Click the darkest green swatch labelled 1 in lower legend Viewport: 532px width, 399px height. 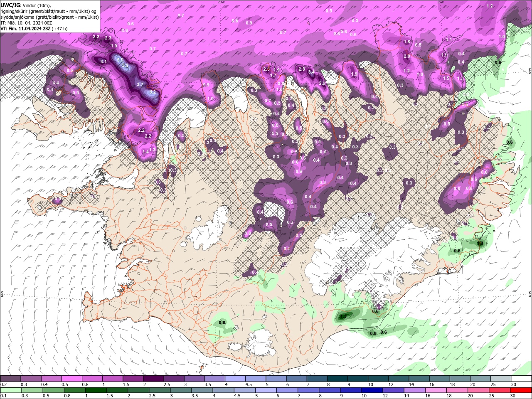96,390
